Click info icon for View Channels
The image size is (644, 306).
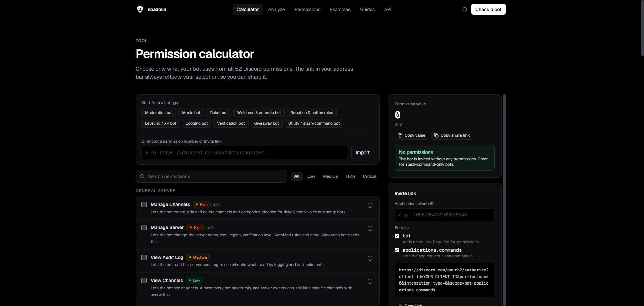pyautogui.click(x=370, y=281)
